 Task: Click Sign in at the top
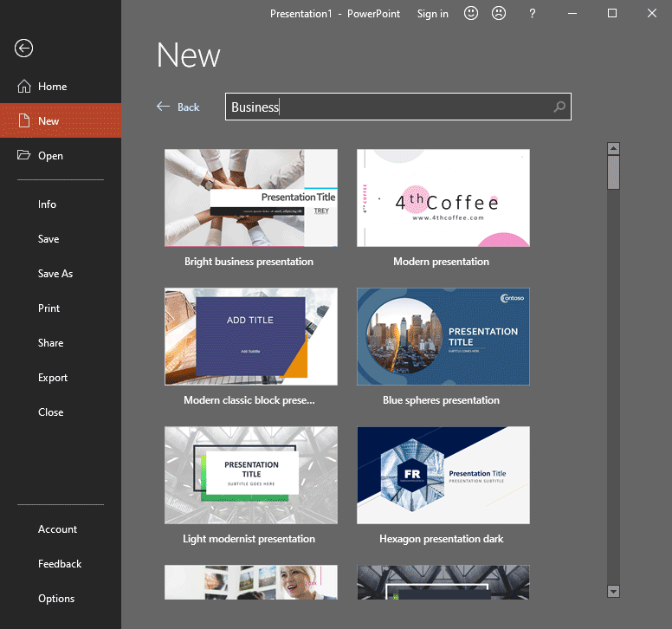pos(432,14)
